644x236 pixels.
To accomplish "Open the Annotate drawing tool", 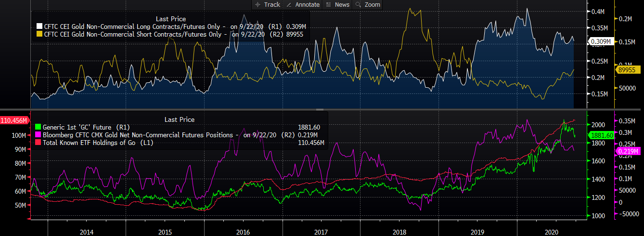I will [x=303, y=4].
